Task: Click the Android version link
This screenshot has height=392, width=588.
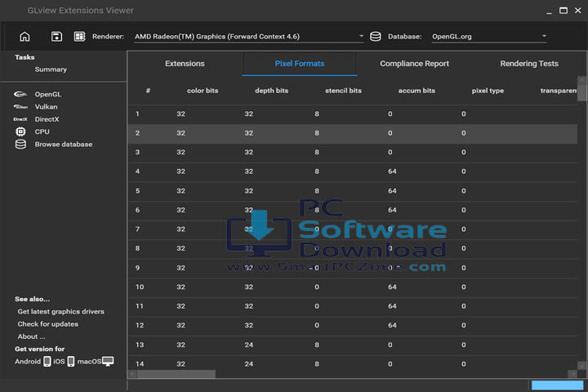Action: pos(28,361)
